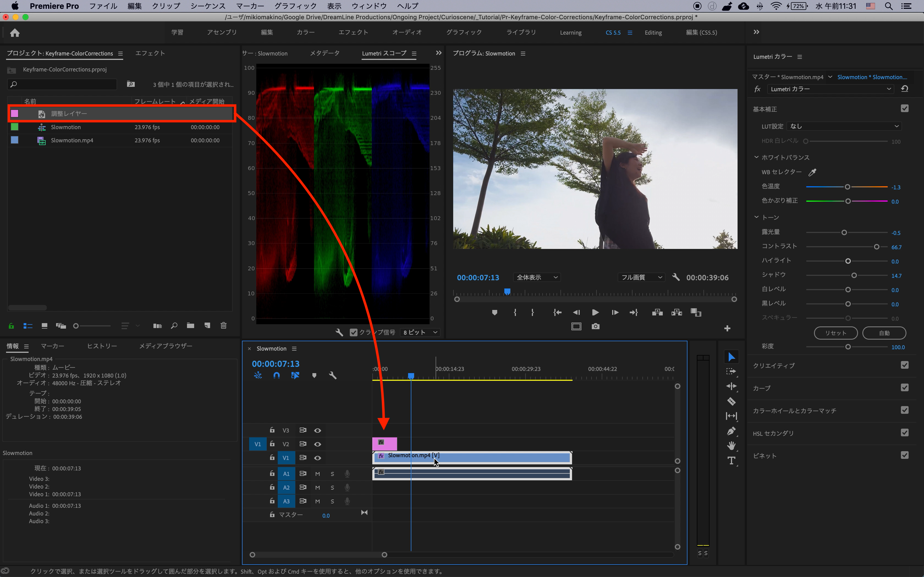
Task: Toggle snap magnet in timeline
Action: [x=276, y=376]
